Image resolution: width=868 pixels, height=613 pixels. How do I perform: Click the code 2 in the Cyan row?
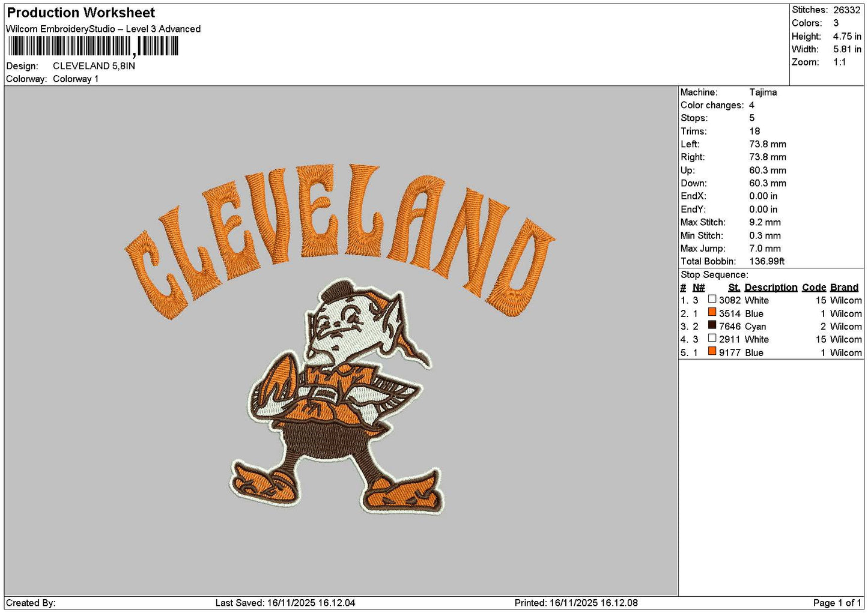823,327
